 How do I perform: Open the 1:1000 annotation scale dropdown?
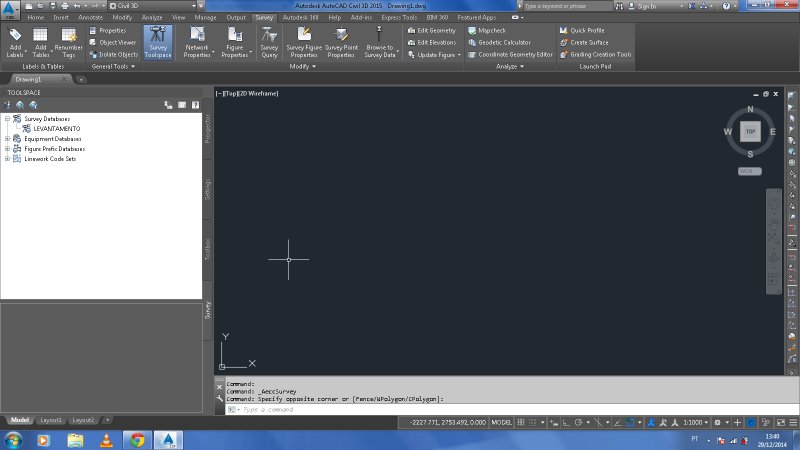(x=691, y=423)
